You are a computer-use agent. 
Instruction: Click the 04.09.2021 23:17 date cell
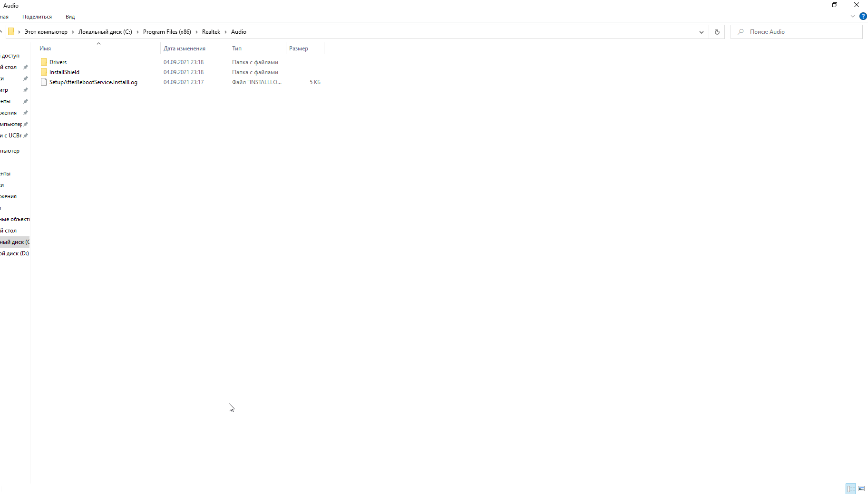(184, 82)
